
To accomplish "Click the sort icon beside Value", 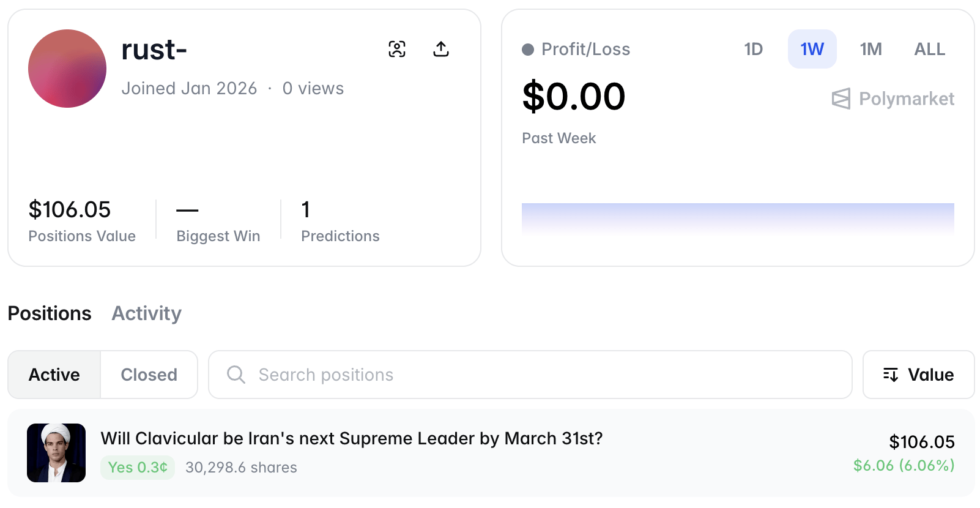I will [x=891, y=375].
